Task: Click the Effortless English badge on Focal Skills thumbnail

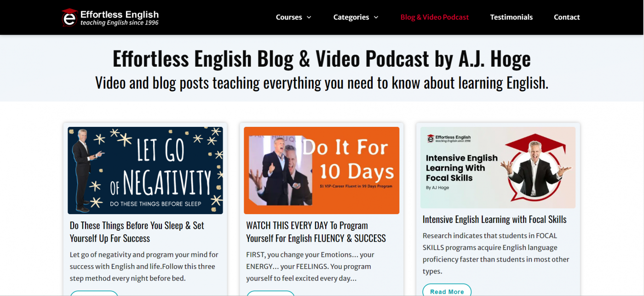Action: [x=448, y=137]
